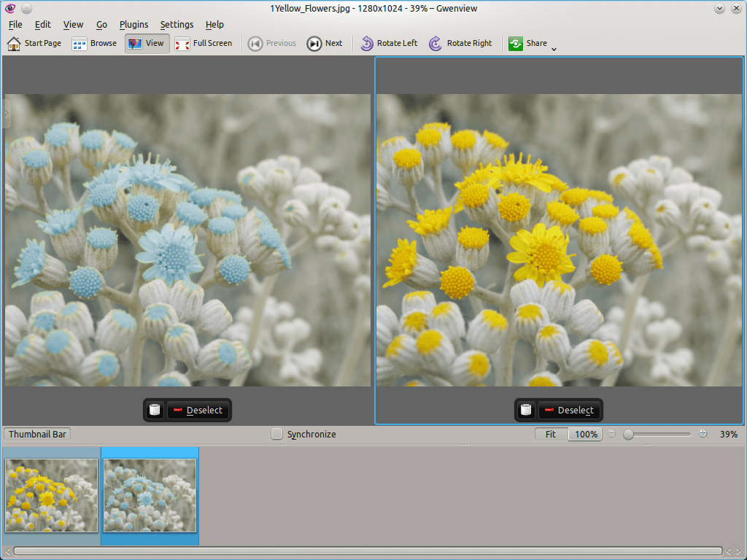The height and width of the screenshot is (560, 747).
Task: Expand the toolbar overflow arrow after Share
Action: pyautogui.click(x=554, y=49)
